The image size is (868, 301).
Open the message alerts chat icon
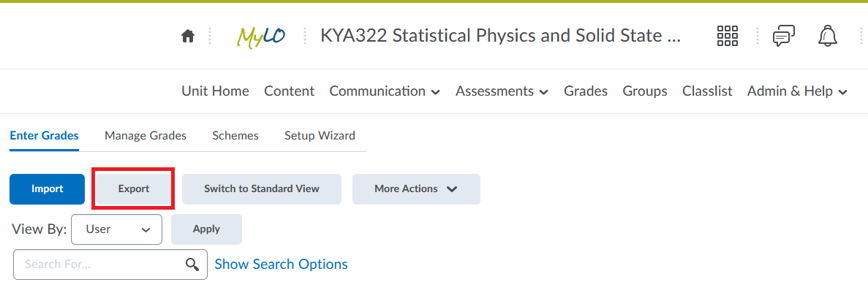pos(783,37)
